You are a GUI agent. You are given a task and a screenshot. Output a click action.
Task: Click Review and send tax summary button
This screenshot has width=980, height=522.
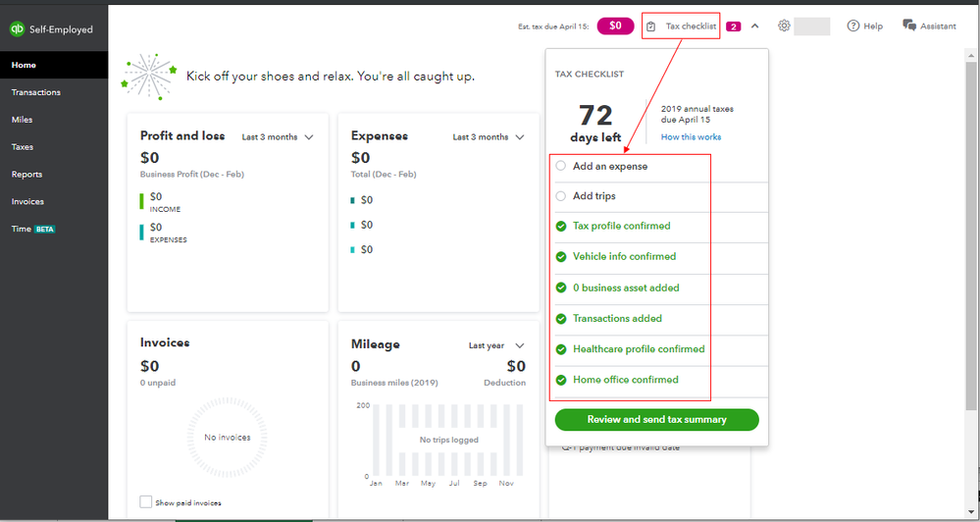click(x=656, y=419)
